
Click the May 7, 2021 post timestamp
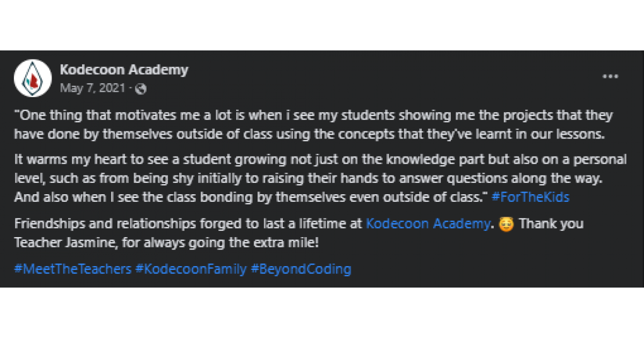92,88
